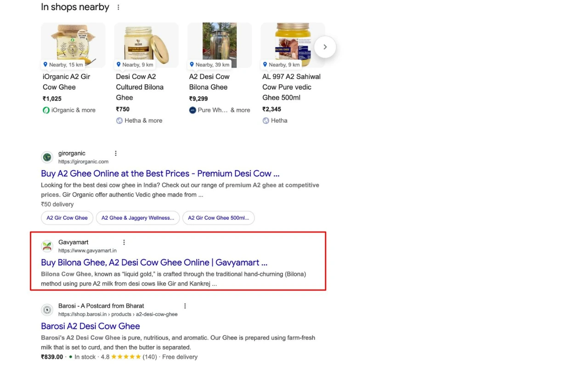Select 'A2 Ghee & Jaggery Wellness...' chip

138,218
